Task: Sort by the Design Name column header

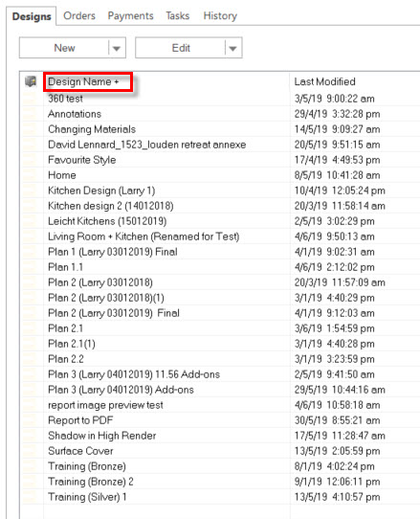Action: pyautogui.click(x=83, y=81)
